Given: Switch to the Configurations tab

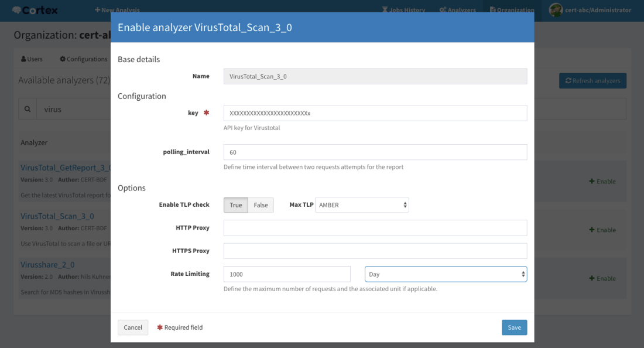Looking at the screenshot, I should click(x=83, y=59).
